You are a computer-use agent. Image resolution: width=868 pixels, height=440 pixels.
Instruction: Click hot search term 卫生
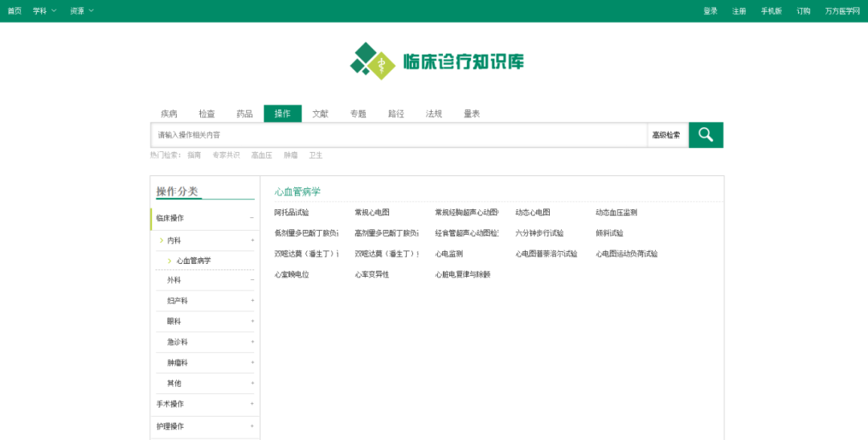pos(316,155)
